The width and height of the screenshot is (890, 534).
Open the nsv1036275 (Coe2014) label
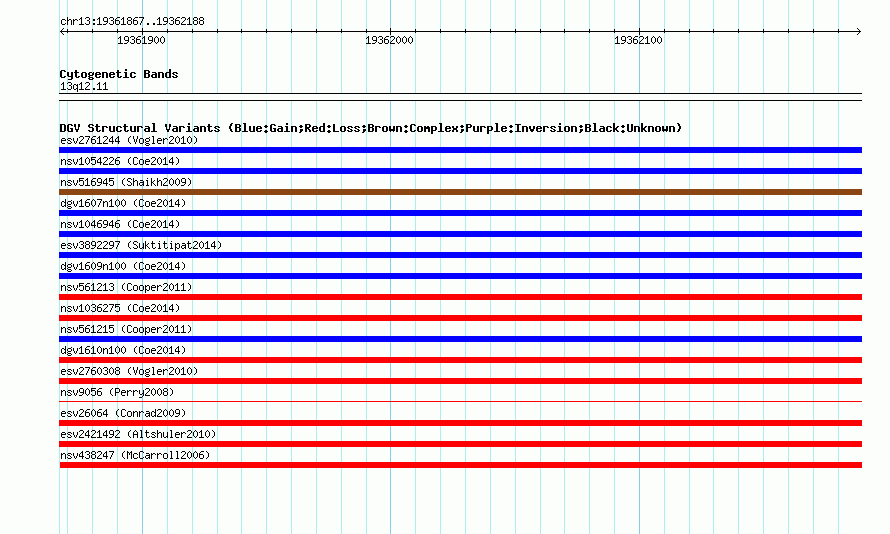[x=120, y=308]
